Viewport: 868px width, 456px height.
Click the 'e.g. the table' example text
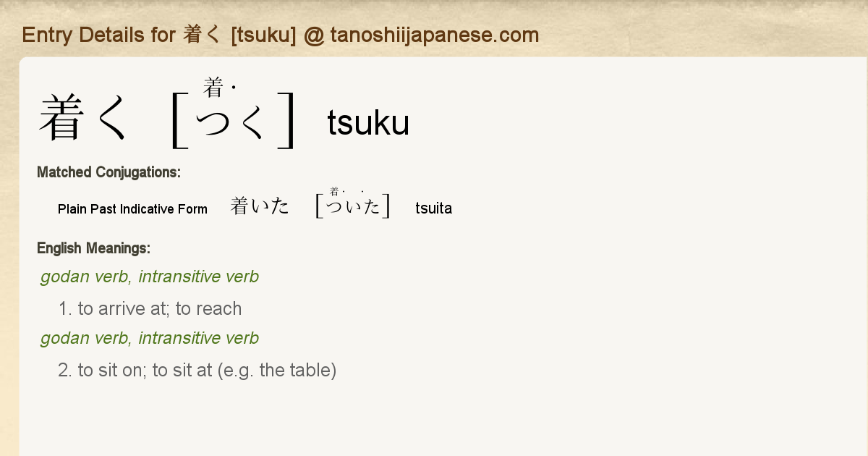(278, 371)
